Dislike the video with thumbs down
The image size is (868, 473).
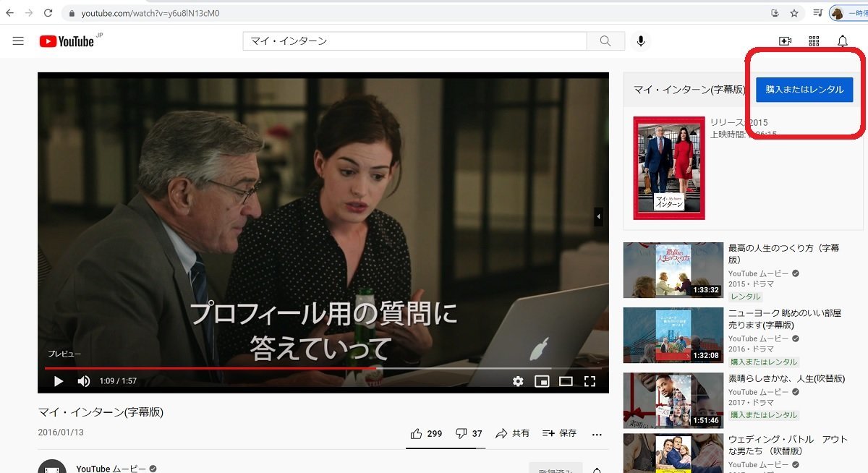[x=469, y=433]
